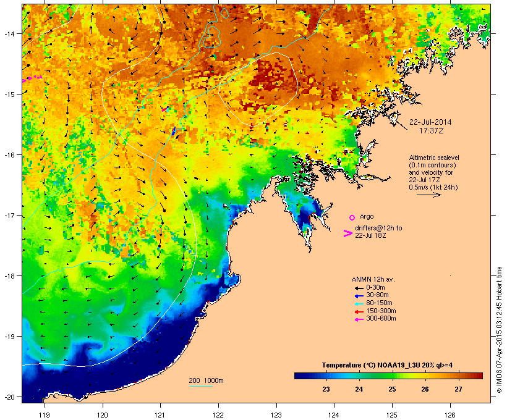This screenshot has width=507, height=420.
Task: Click the cyan 80-150m ANMN arrow
Action: tap(359, 304)
